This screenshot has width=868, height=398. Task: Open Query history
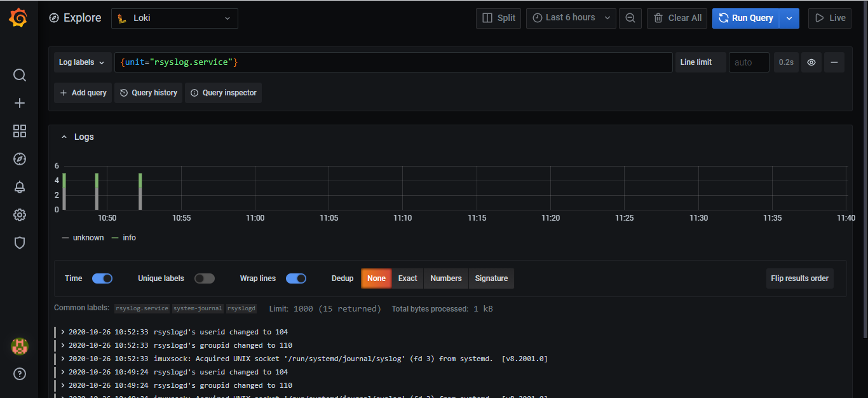pyautogui.click(x=148, y=93)
